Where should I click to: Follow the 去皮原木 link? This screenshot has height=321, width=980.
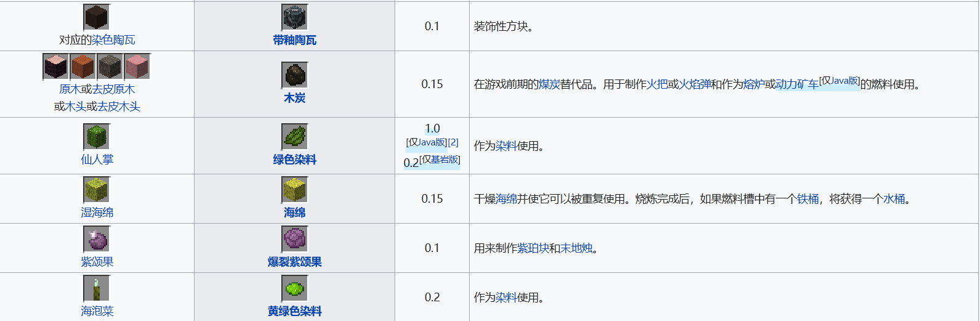point(113,89)
